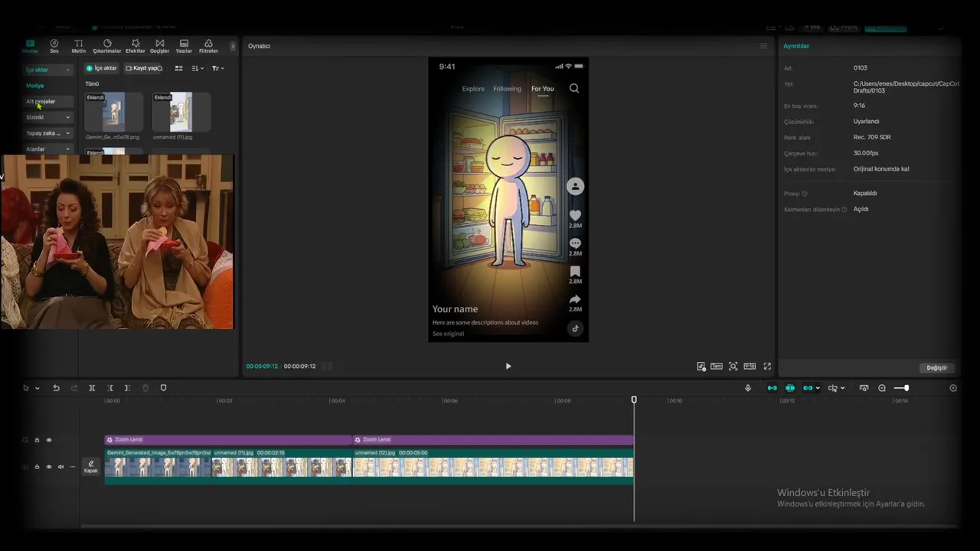Lock the Zoom Lensi effect track
980x551 pixels.
tap(37, 440)
